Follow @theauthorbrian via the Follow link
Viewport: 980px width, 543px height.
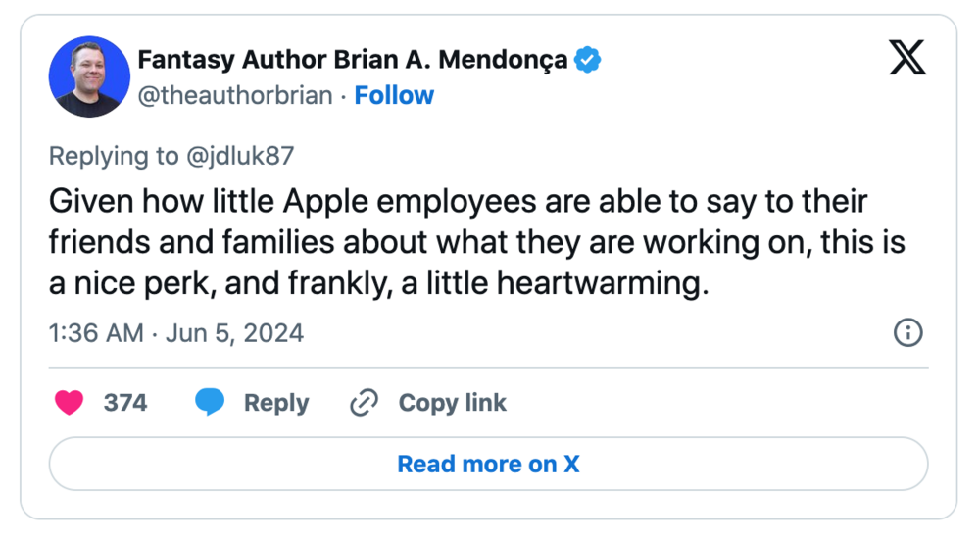point(394,95)
